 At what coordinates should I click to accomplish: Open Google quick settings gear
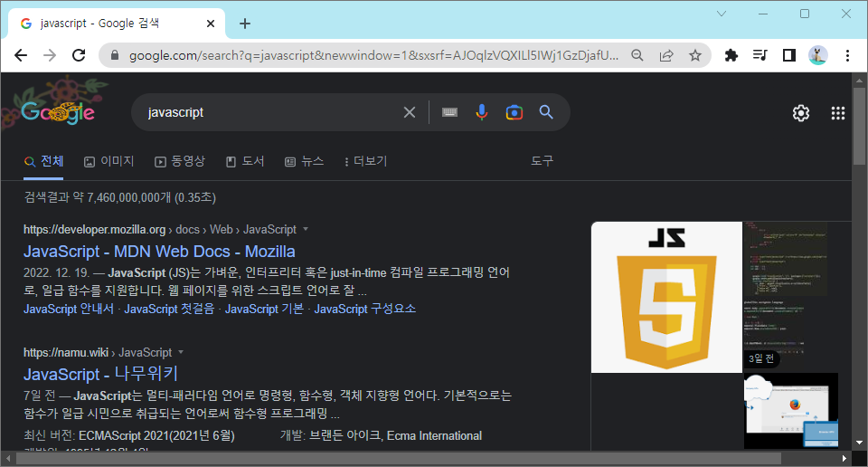(x=800, y=113)
